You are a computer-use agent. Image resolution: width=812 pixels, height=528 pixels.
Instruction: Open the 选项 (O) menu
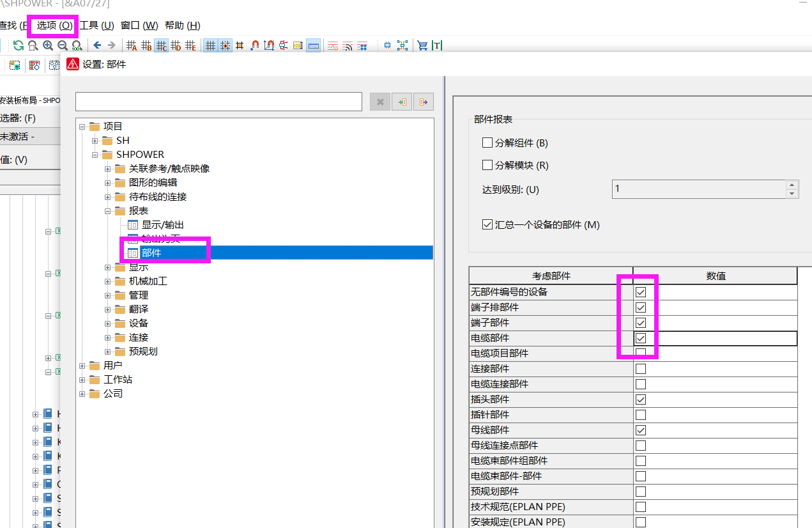click(52, 25)
